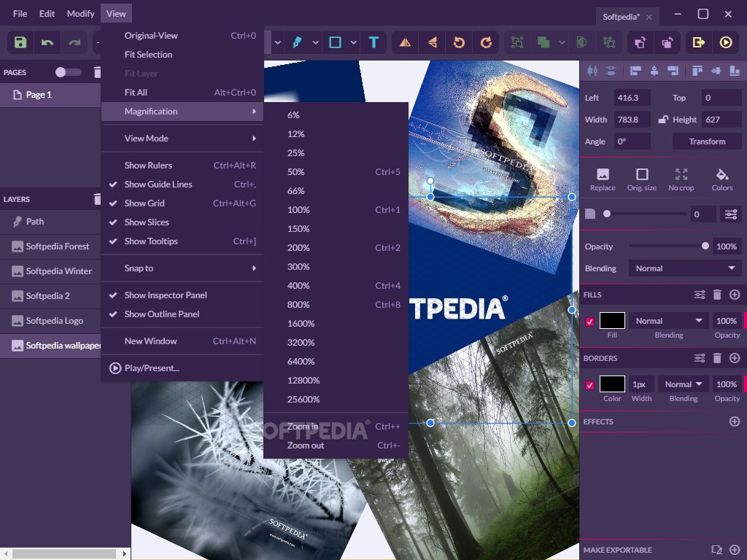Select the Rectangle shape tool

[x=336, y=42]
